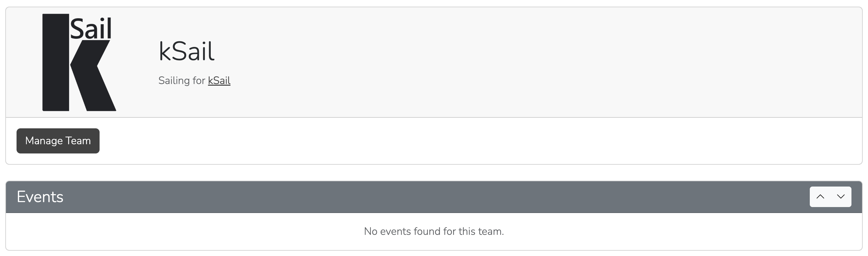Click the 'Sailing for' subtitle text
Image resolution: width=868 pixels, height=256 pixels.
tap(182, 80)
